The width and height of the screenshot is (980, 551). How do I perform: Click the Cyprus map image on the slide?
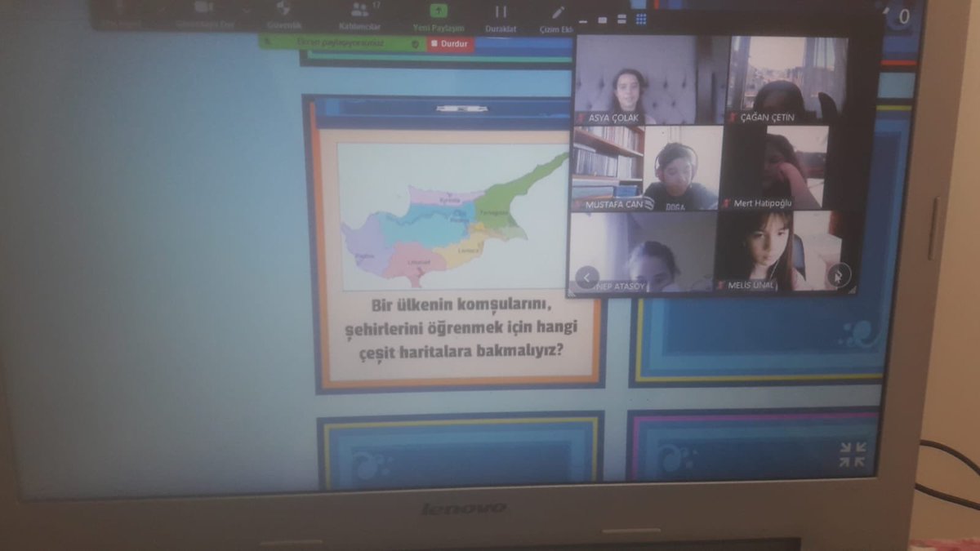point(454,216)
